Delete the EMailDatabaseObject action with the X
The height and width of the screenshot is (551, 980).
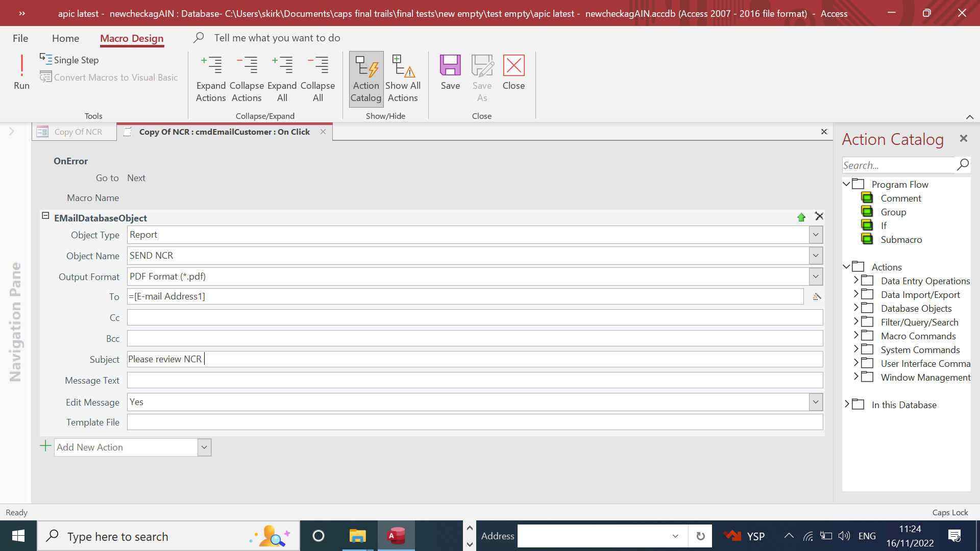coord(819,216)
